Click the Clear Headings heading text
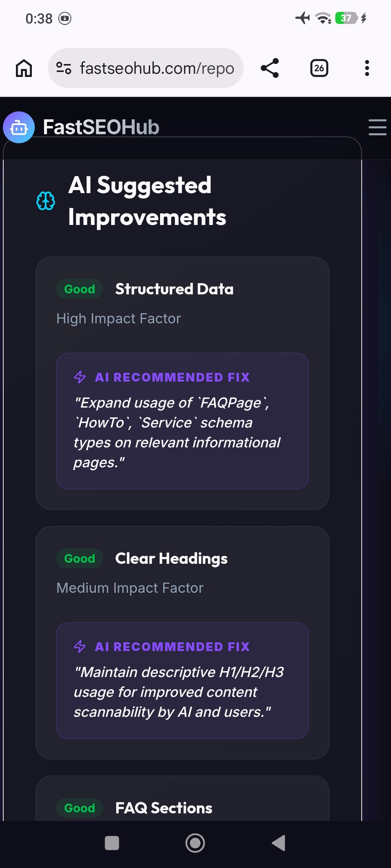This screenshot has height=868, width=391. (x=171, y=558)
